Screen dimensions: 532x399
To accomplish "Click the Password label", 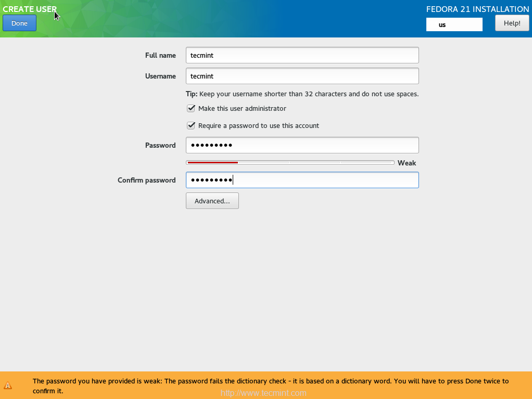I will [x=160, y=146].
